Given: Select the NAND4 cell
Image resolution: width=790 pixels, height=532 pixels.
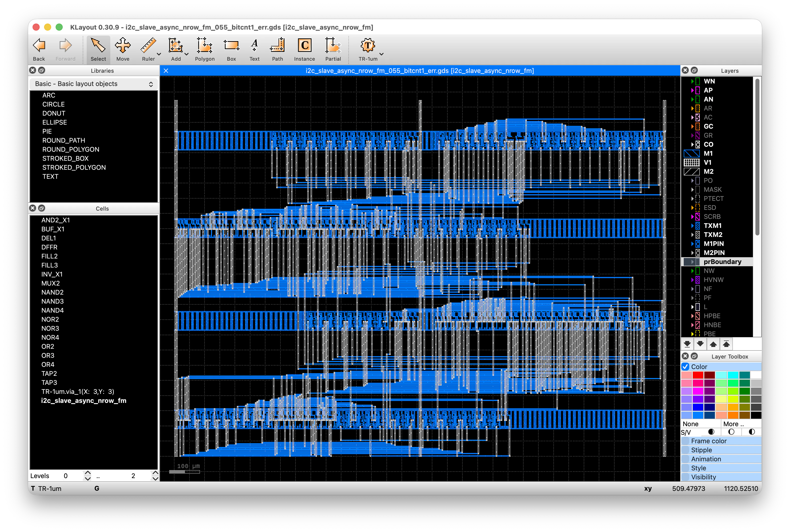Looking at the screenshot, I should click(52, 310).
